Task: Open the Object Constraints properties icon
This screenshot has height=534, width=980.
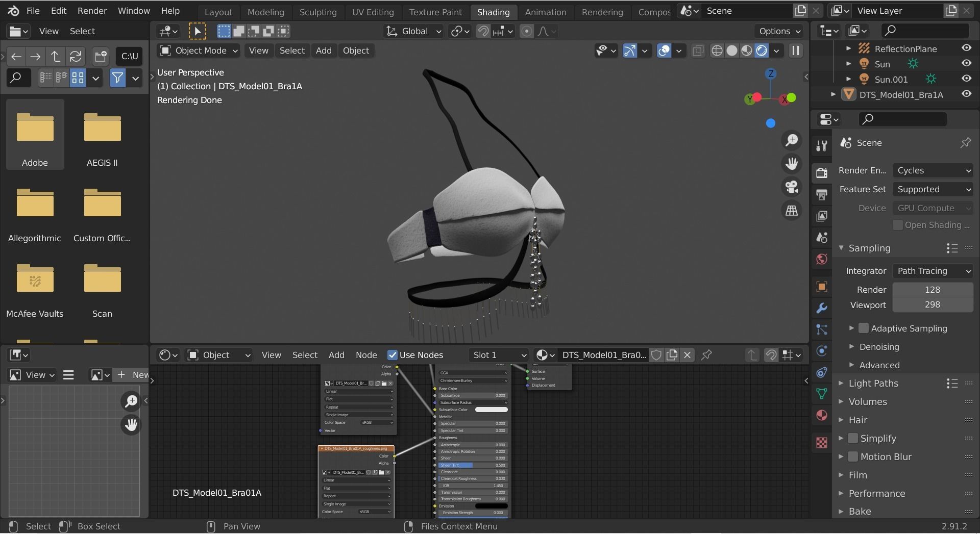Action: click(821, 372)
